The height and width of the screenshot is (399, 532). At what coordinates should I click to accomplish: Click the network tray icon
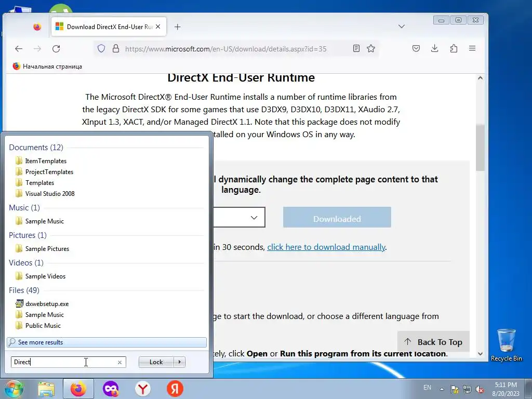coord(467,389)
